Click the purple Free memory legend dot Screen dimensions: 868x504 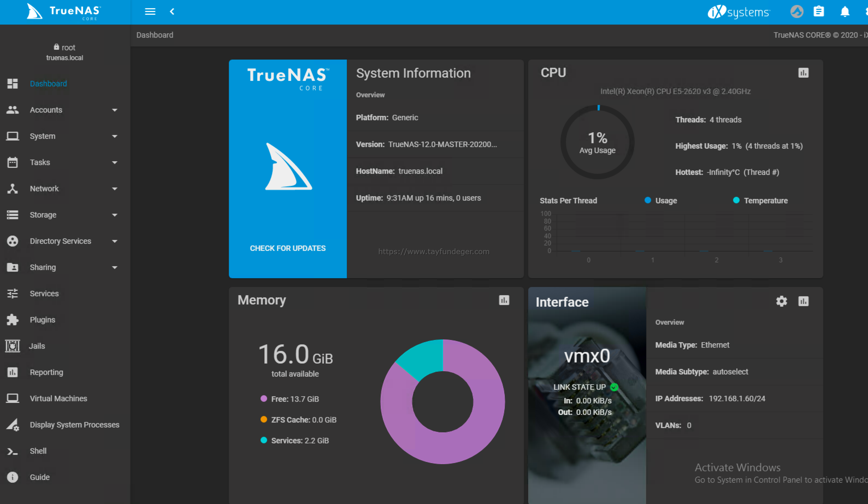coord(264,398)
